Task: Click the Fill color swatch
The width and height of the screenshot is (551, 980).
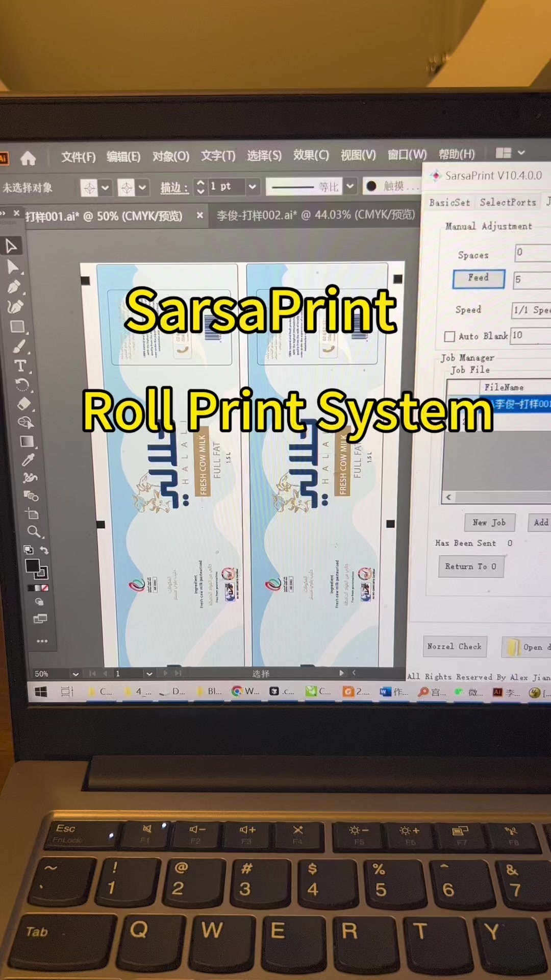Action: [x=32, y=566]
